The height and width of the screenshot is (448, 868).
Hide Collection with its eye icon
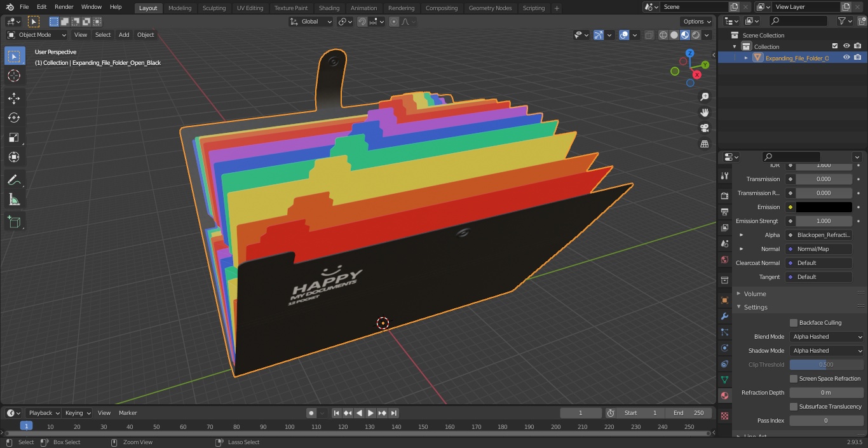(846, 46)
